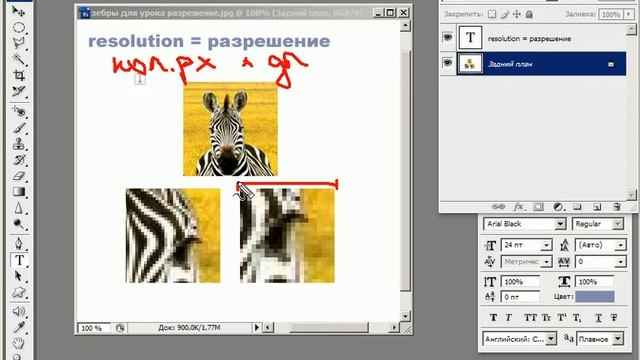Select the Path Selection arrow tool
Image resolution: width=640 pixels, height=360 pixels.
tap(18, 276)
